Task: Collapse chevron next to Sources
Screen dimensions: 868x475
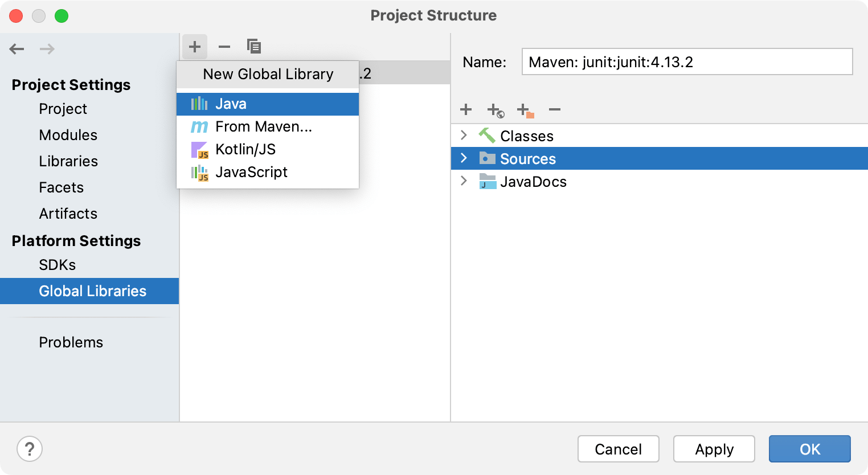Action: pyautogui.click(x=464, y=158)
